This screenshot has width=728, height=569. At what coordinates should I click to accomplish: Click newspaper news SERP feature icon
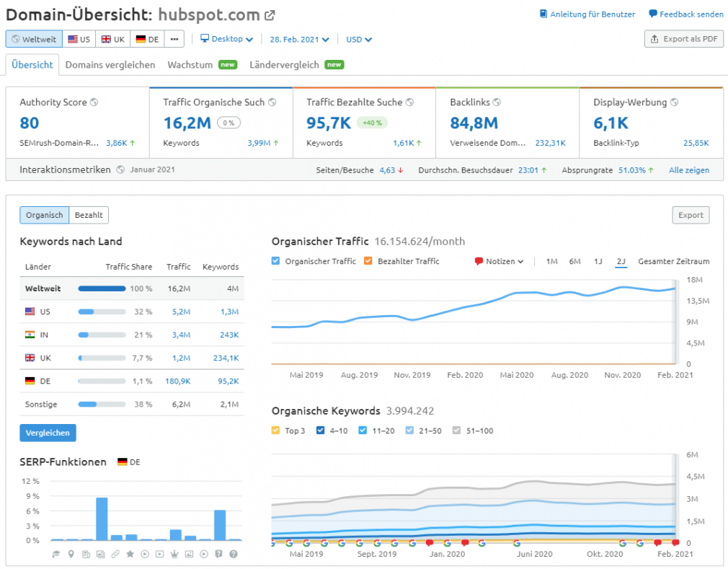click(x=86, y=554)
